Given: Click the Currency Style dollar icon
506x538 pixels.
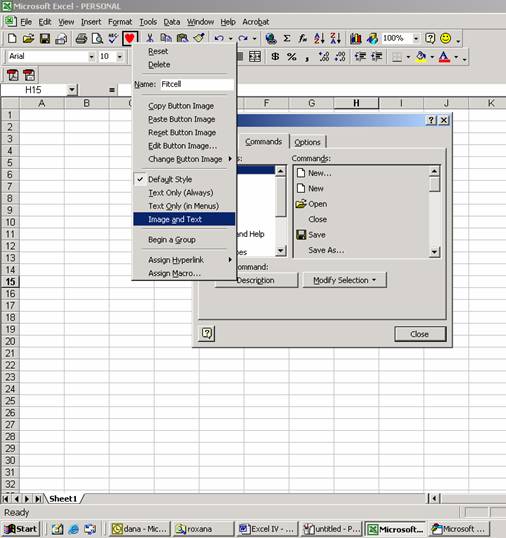Looking at the screenshot, I should 275,57.
